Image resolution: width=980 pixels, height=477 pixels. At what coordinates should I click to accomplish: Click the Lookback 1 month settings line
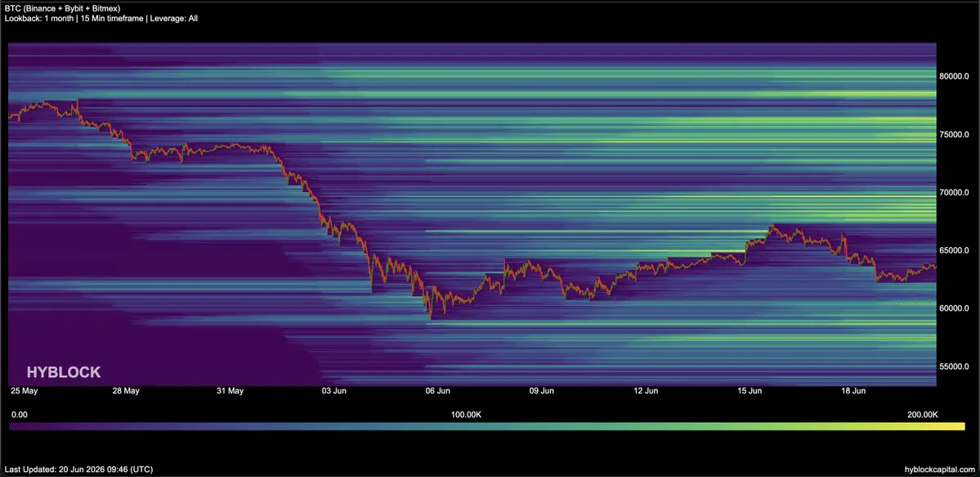[101, 19]
